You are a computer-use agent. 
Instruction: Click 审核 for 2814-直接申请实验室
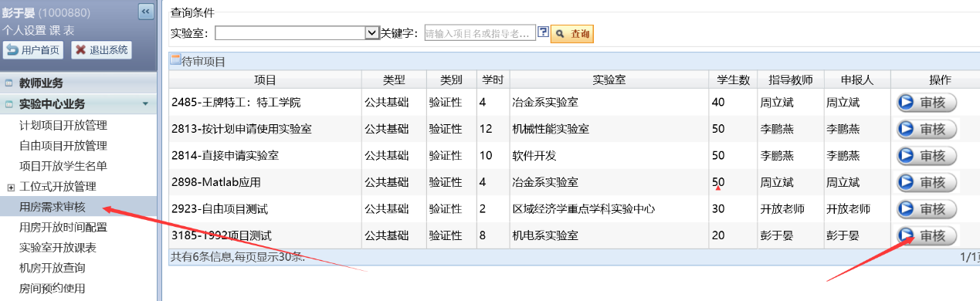(927, 156)
